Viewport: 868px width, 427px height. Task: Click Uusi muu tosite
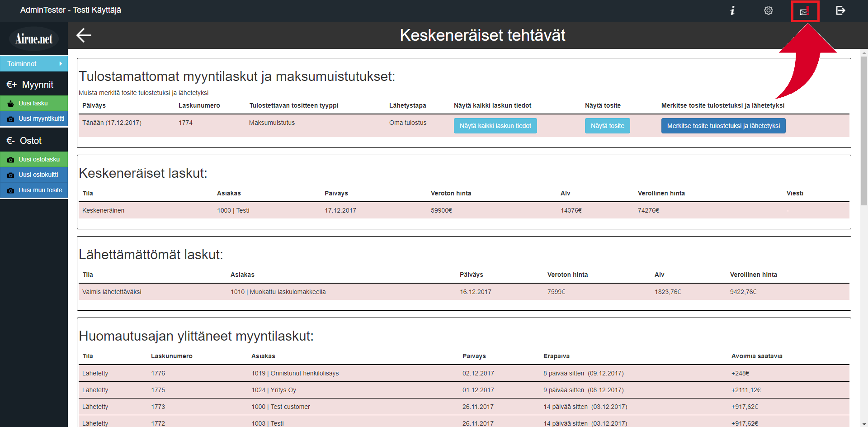34,190
